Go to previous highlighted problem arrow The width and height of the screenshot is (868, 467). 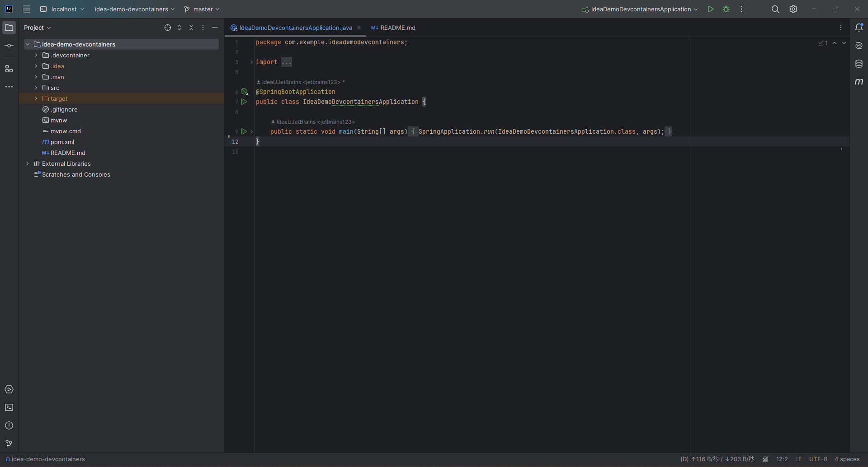pyautogui.click(x=835, y=43)
